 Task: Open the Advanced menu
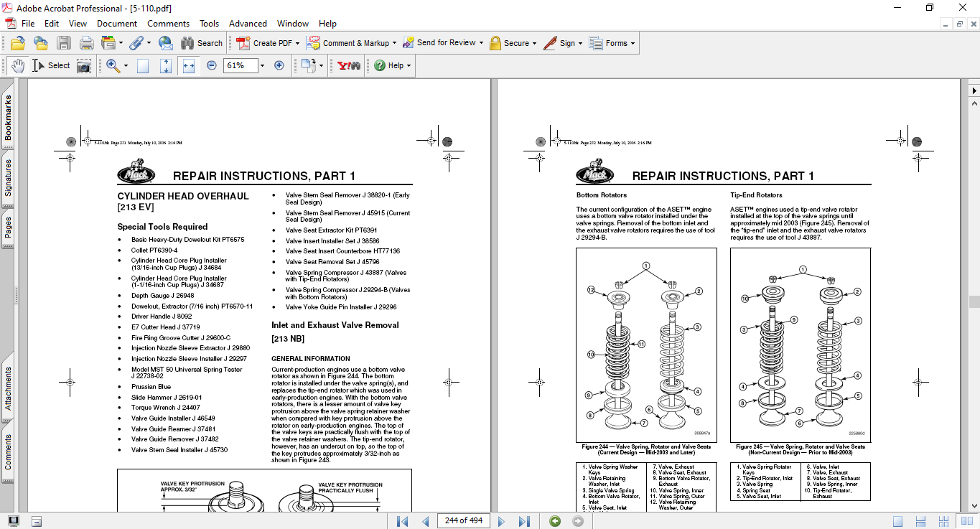(x=249, y=24)
